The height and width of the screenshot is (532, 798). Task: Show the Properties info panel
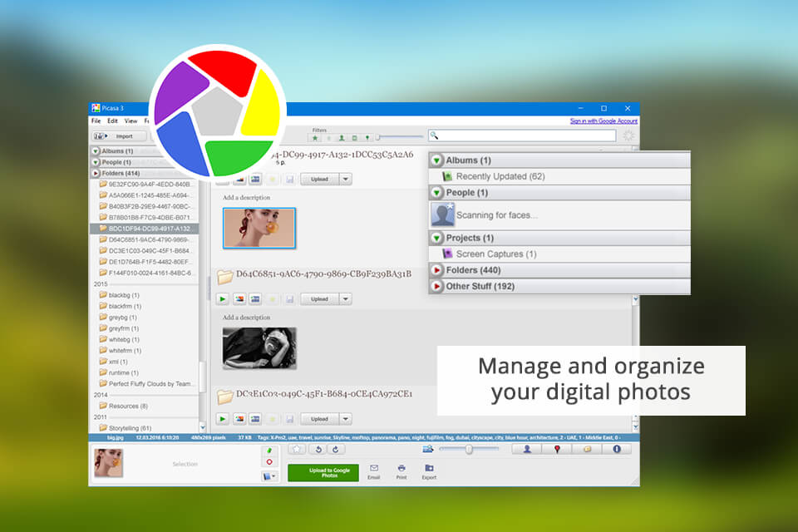[617, 449]
